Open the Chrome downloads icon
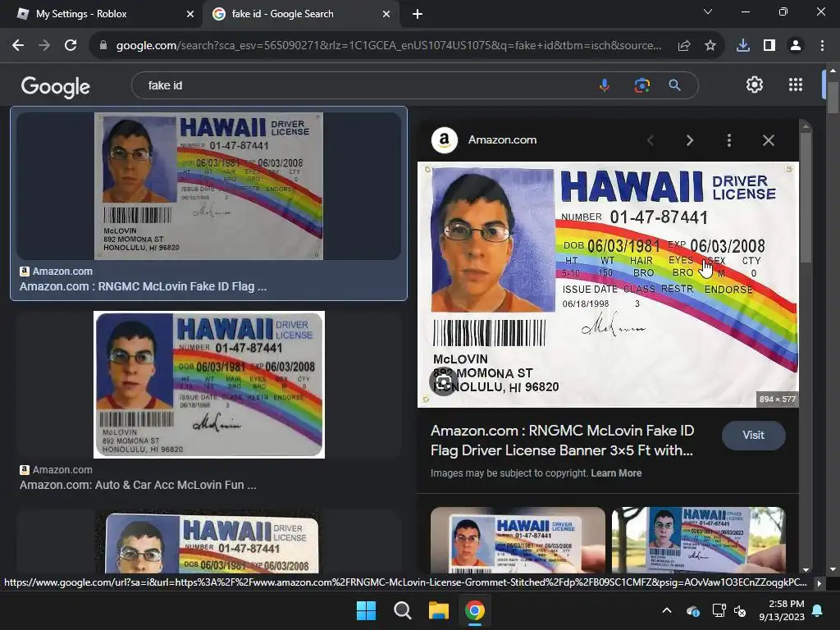This screenshot has width=840, height=630. click(742, 46)
